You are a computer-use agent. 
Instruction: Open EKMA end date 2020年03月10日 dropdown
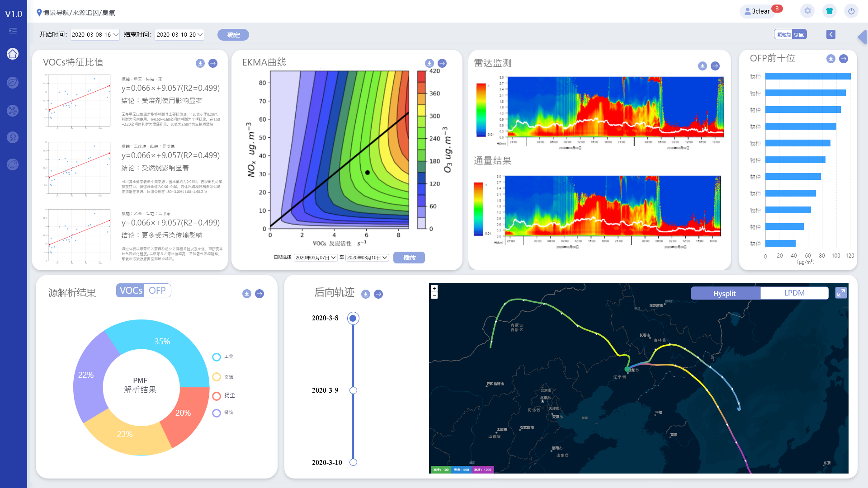pyautogui.click(x=367, y=258)
